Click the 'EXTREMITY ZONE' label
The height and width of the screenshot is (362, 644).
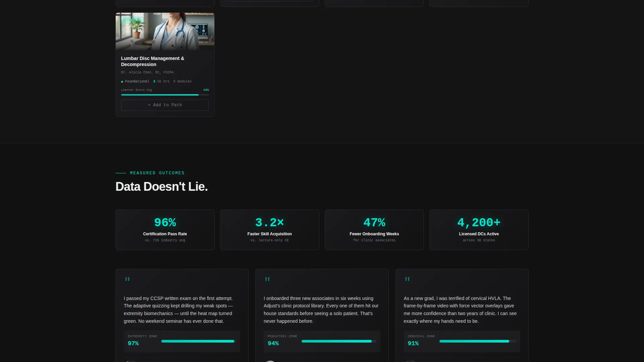pos(143,336)
